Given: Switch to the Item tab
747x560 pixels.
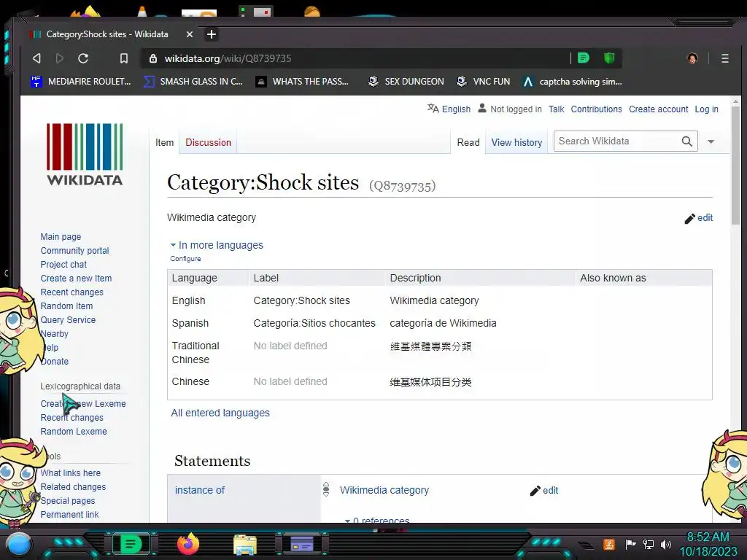Looking at the screenshot, I should [164, 142].
